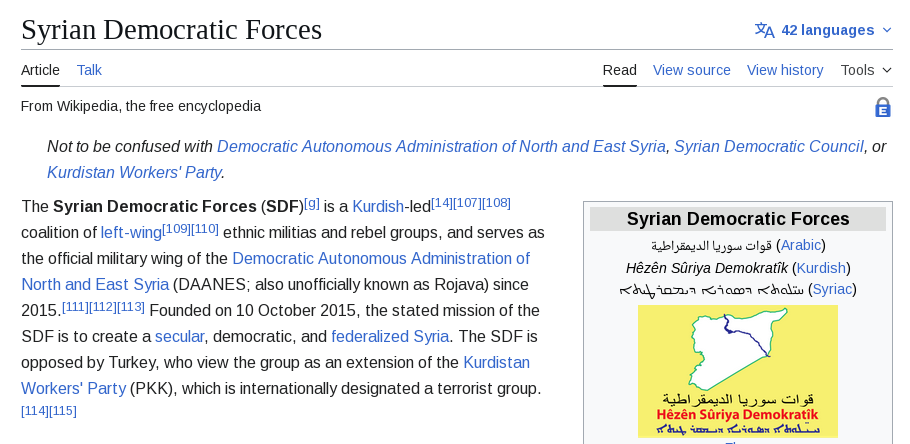
Task: Jump to citation [114]
Action: [x=35, y=411]
